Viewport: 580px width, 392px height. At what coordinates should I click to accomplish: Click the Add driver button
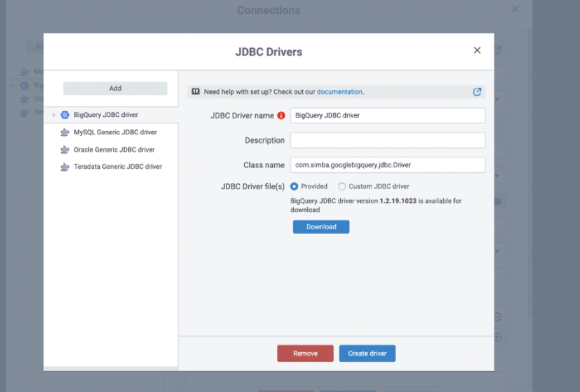[x=115, y=89]
